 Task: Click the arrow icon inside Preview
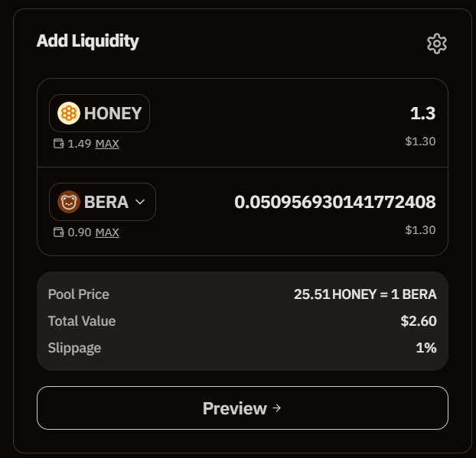click(x=277, y=408)
